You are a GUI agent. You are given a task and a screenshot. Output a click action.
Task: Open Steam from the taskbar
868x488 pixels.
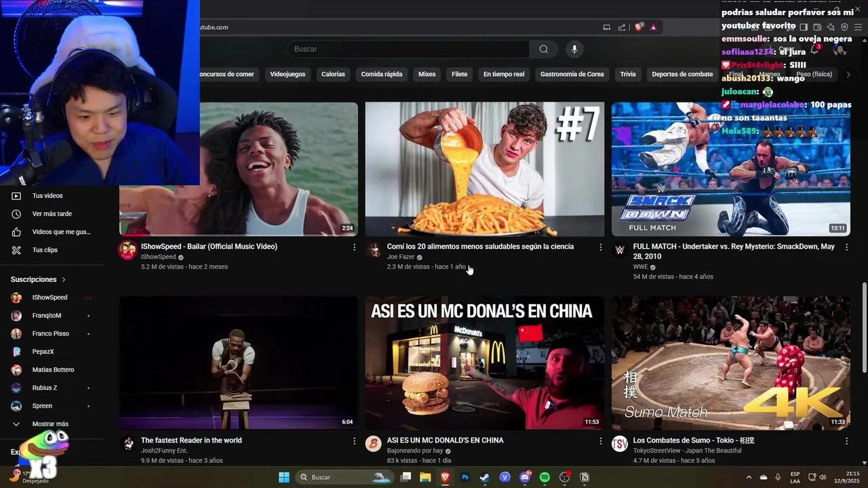pyautogui.click(x=484, y=477)
